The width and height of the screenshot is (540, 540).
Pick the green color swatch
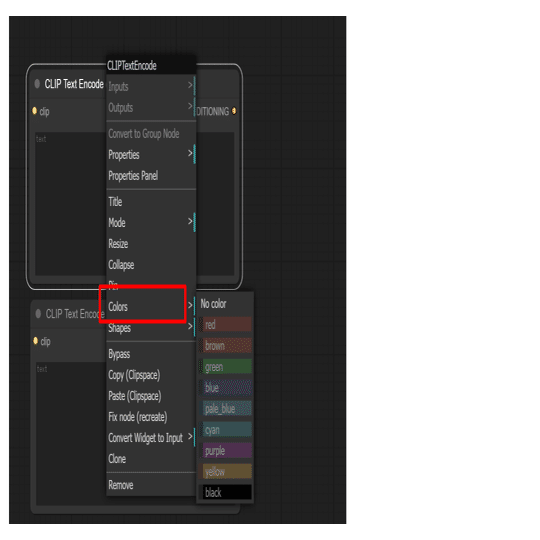pos(225,367)
